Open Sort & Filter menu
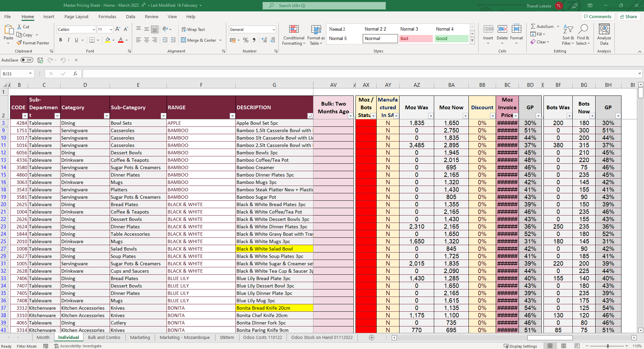This screenshot has height=349, width=644. (568, 35)
